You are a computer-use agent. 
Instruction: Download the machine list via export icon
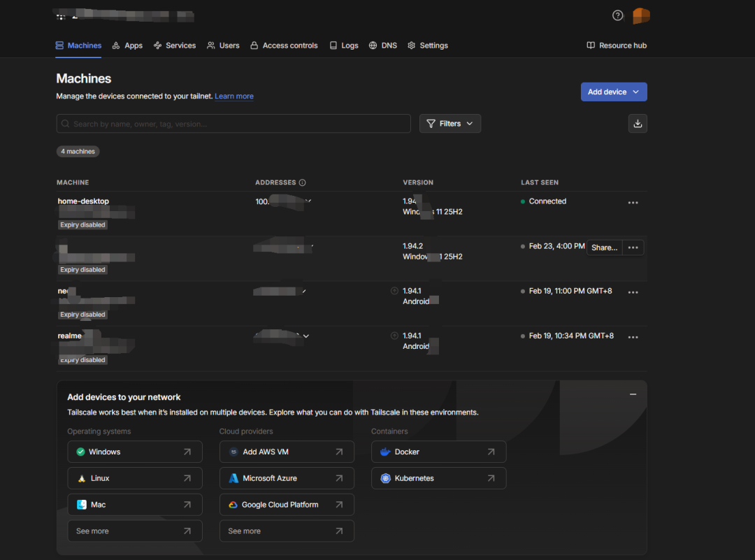(638, 124)
